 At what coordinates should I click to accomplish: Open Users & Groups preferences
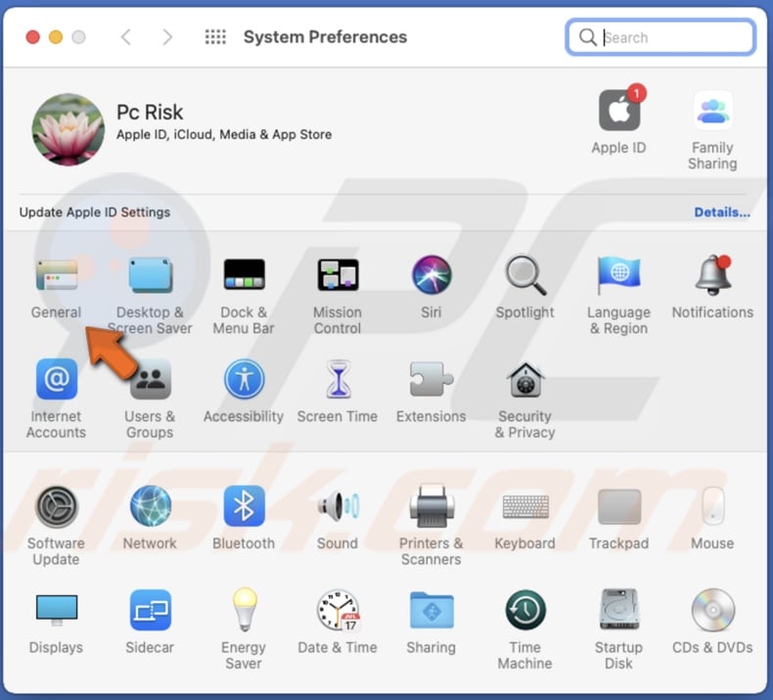[151, 379]
